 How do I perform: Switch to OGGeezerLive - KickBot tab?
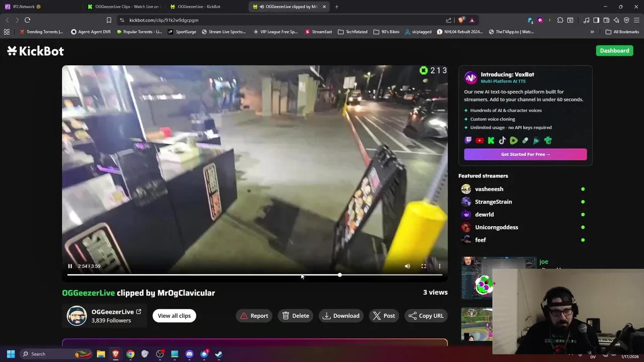pos(206,7)
